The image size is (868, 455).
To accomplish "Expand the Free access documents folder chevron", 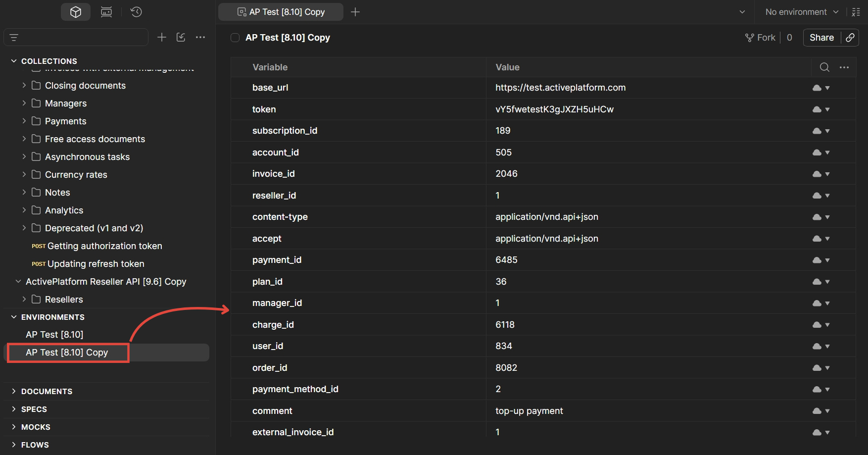I will click(x=24, y=139).
